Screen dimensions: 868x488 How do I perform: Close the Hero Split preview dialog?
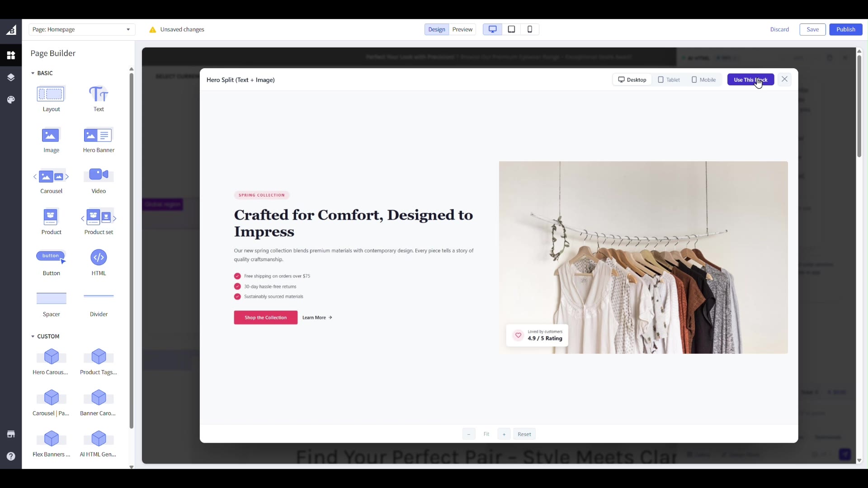point(785,79)
